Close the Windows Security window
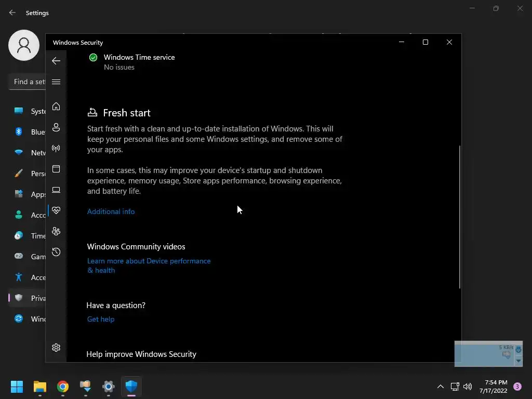The height and width of the screenshot is (399, 532). click(449, 42)
